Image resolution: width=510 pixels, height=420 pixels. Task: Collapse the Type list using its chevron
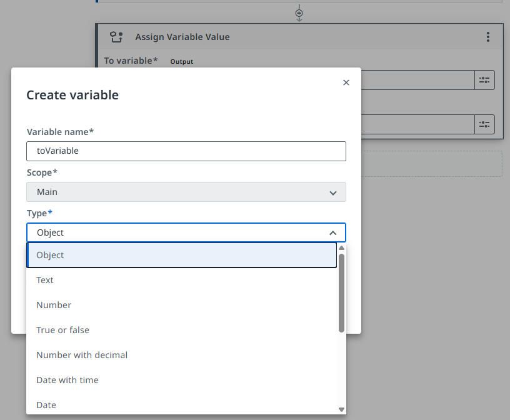(x=333, y=233)
